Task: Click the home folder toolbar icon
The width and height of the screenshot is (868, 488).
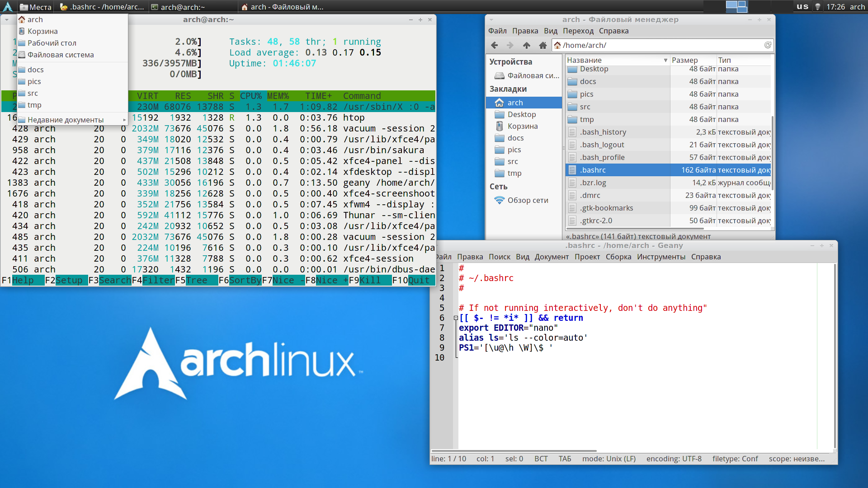Action: pos(542,45)
